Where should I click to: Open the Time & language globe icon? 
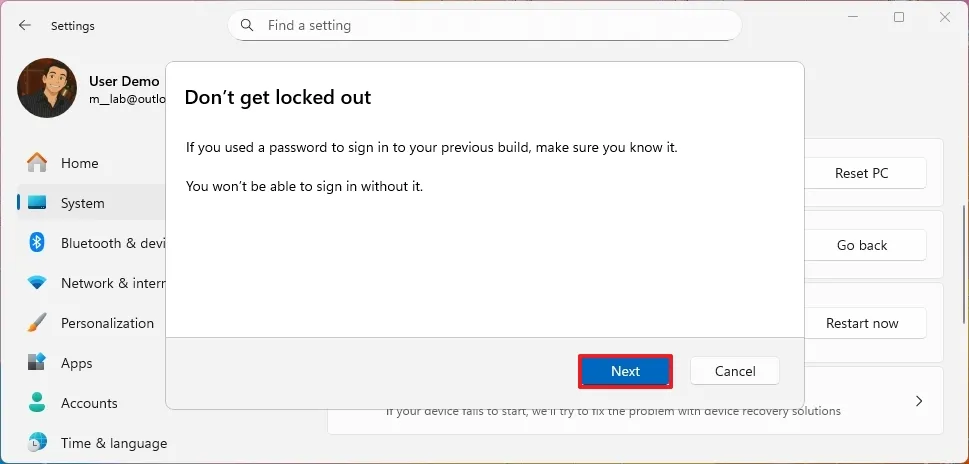(37, 443)
